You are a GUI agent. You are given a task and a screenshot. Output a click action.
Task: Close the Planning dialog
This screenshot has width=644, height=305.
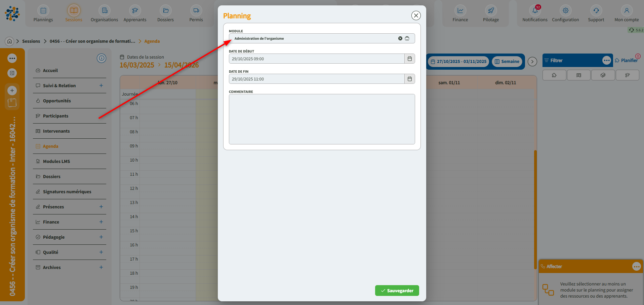416,15
